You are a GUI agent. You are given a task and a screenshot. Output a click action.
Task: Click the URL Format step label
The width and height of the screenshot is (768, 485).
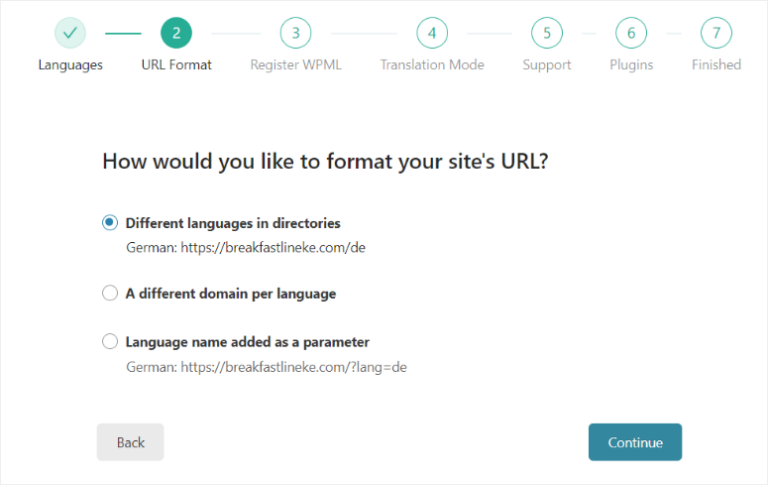[x=176, y=65]
